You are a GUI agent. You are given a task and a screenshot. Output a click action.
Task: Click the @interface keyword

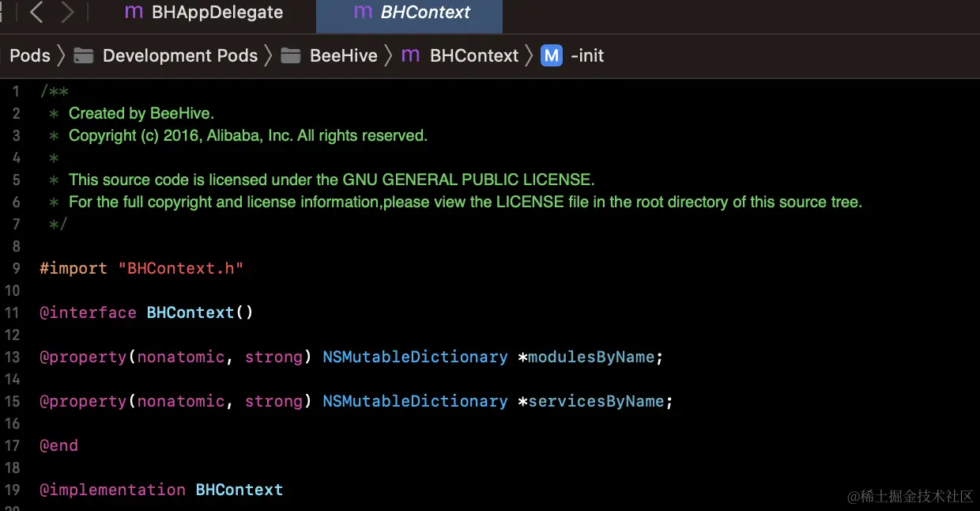[89, 312]
